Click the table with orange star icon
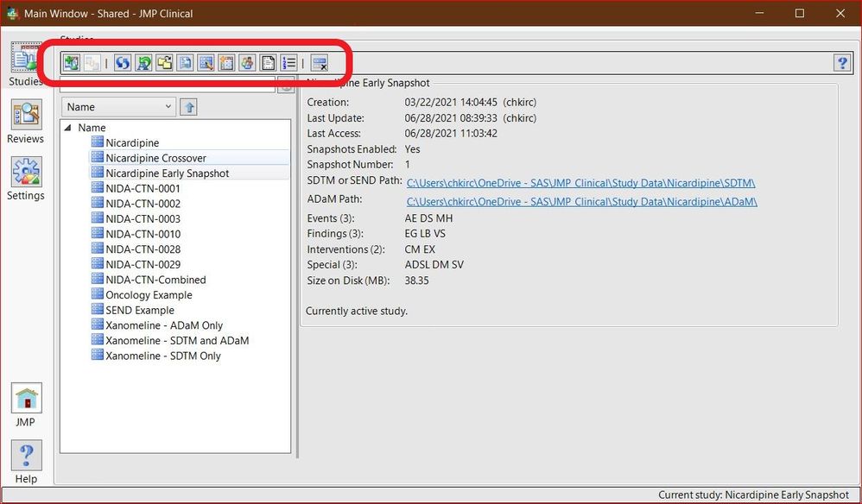Screen dimensions: 862x504 click(226, 63)
